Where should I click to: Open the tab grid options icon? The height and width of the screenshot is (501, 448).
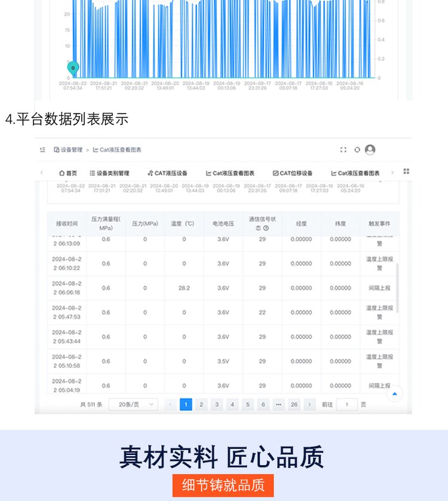tap(406, 172)
